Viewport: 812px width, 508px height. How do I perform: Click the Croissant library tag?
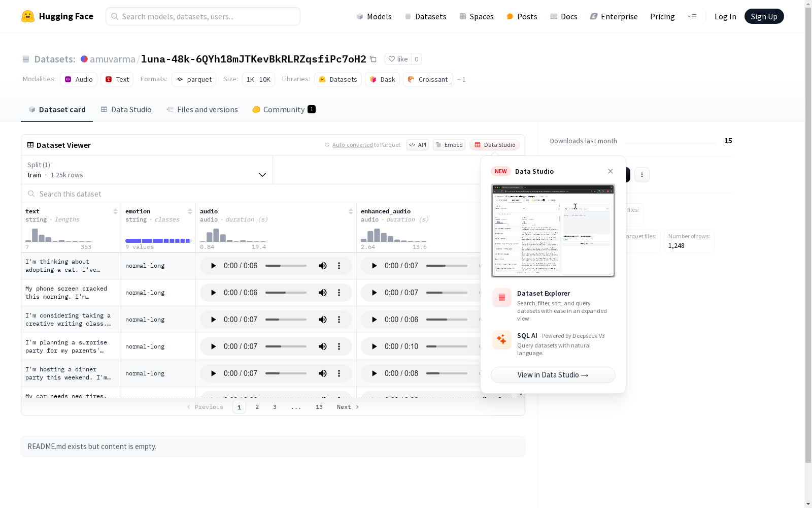pos(428,79)
